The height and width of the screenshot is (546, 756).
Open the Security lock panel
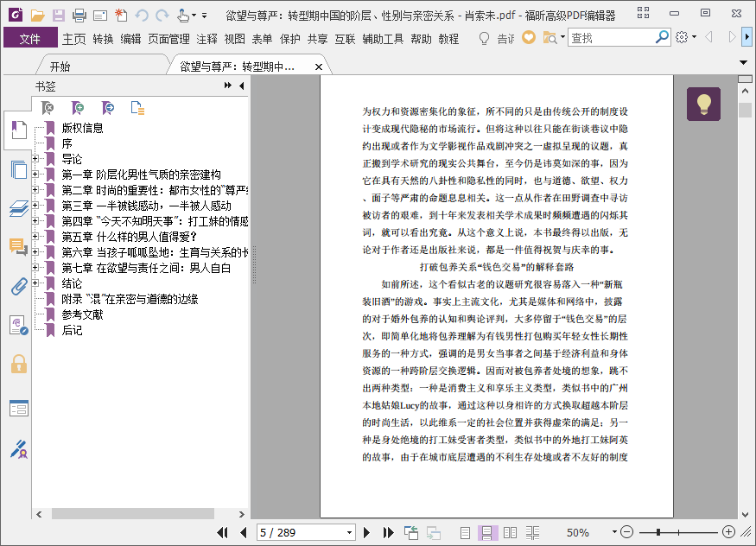click(18, 364)
